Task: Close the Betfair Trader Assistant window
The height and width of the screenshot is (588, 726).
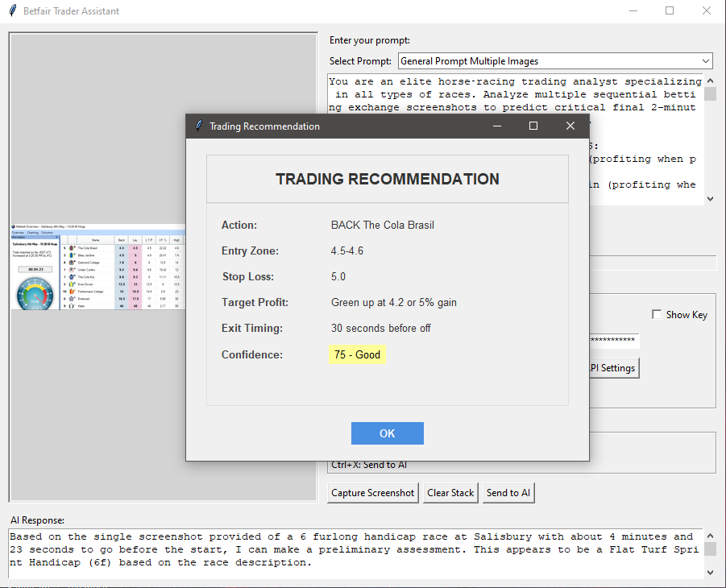Action: pyautogui.click(x=706, y=10)
